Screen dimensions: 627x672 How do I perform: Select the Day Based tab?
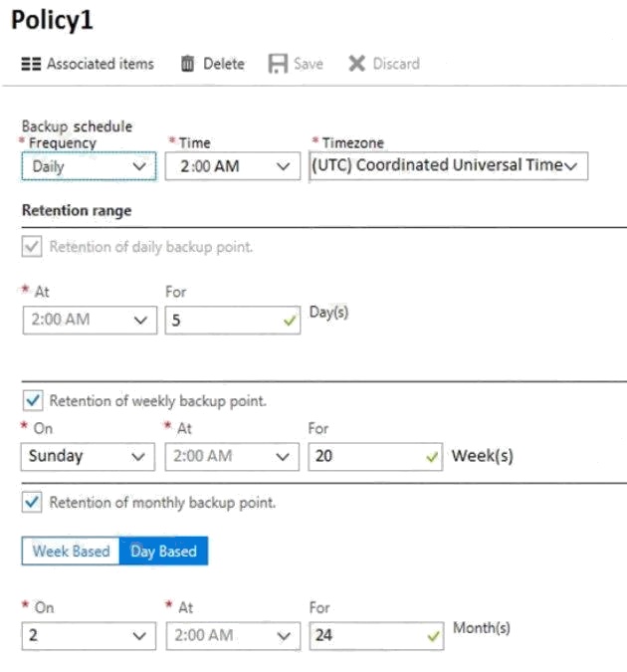point(163,551)
